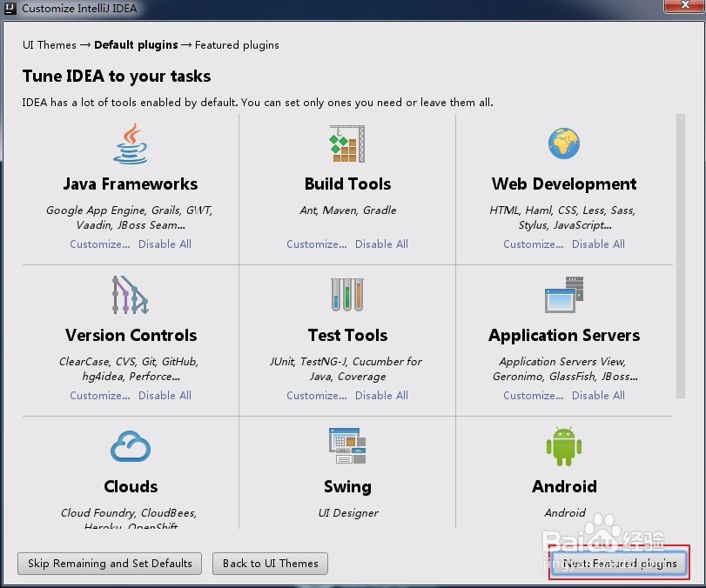Click the Swing heading
706x588 pixels.
[x=347, y=487]
